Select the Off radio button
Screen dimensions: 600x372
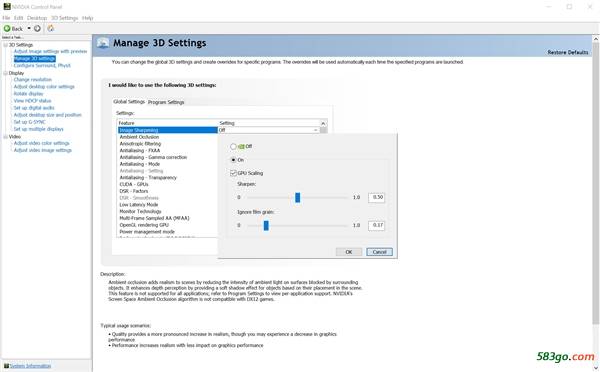click(233, 147)
